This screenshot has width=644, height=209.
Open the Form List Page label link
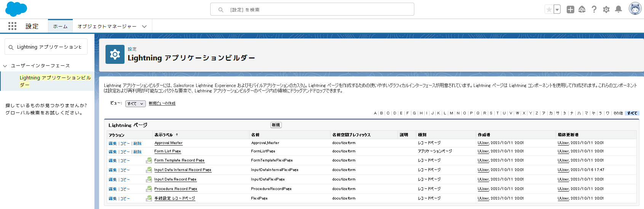click(168, 151)
